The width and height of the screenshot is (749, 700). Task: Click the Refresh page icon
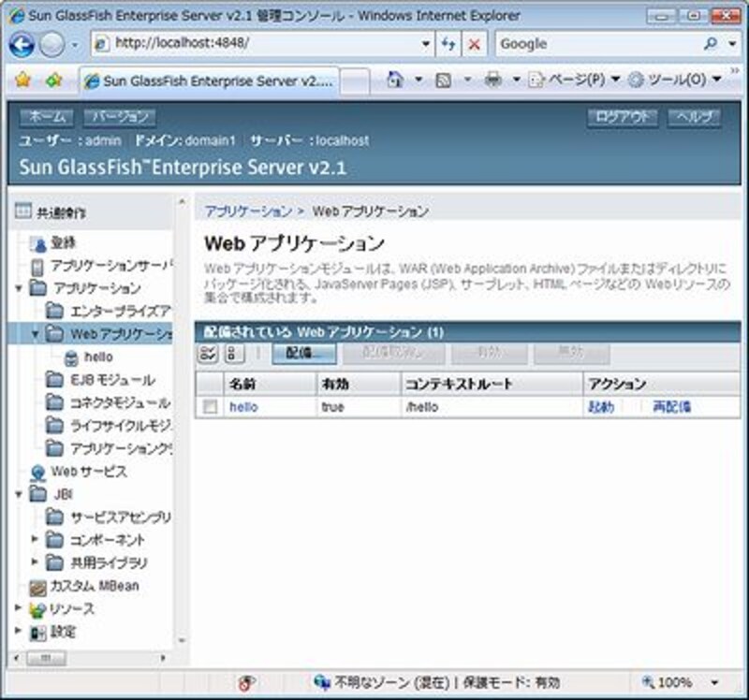click(x=448, y=44)
